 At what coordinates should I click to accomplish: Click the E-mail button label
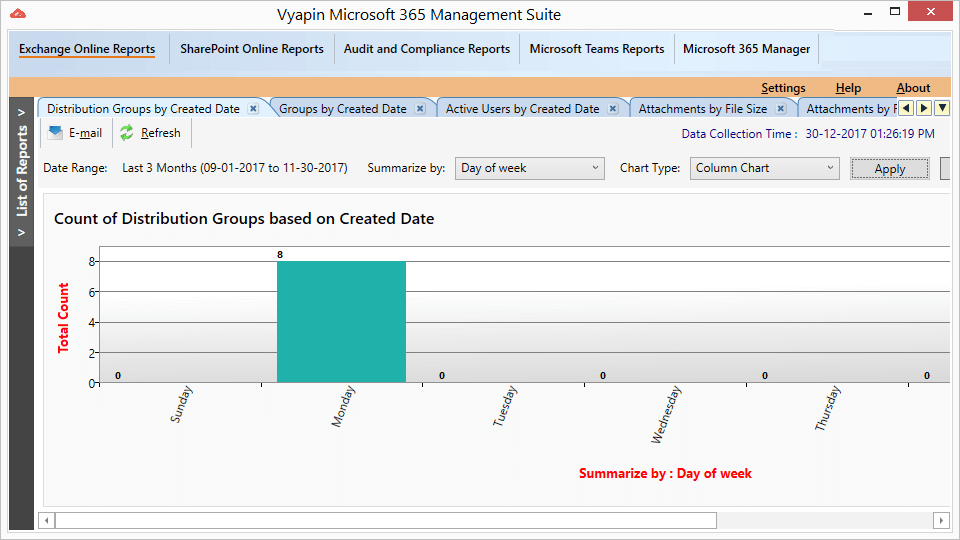(x=86, y=133)
